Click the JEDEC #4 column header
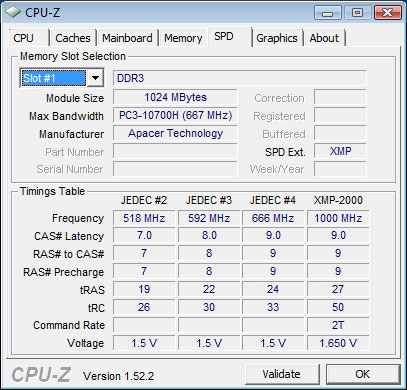The width and height of the screenshot is (407, 390). [273, 200]
